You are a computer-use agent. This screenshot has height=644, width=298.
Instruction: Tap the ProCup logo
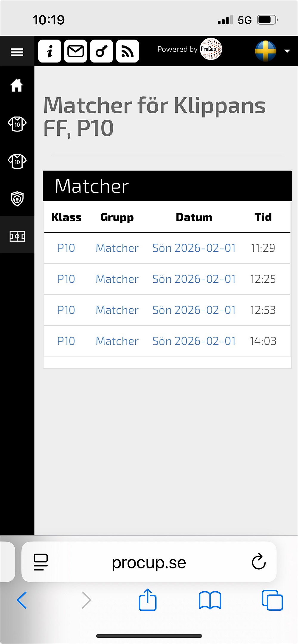coord(211,49)
